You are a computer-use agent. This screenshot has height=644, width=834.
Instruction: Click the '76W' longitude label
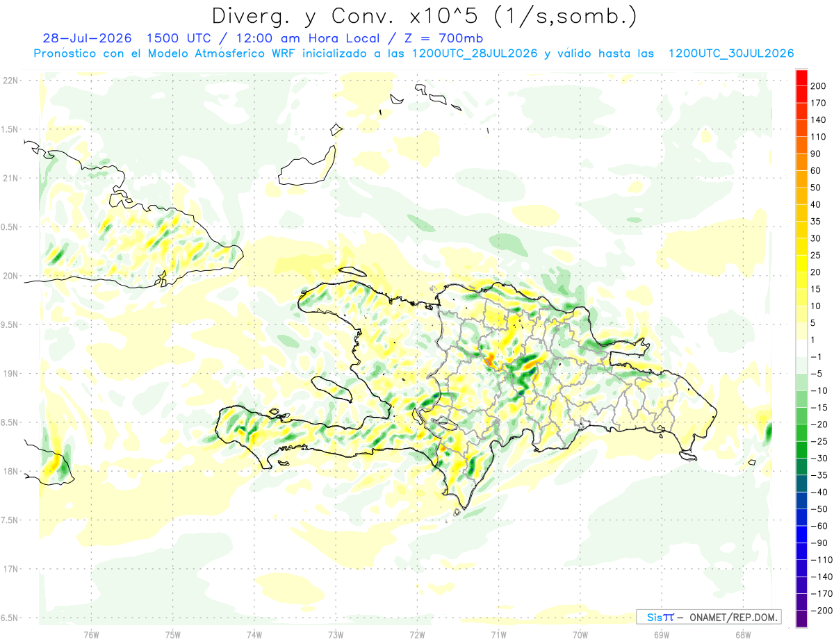[91, 634]
